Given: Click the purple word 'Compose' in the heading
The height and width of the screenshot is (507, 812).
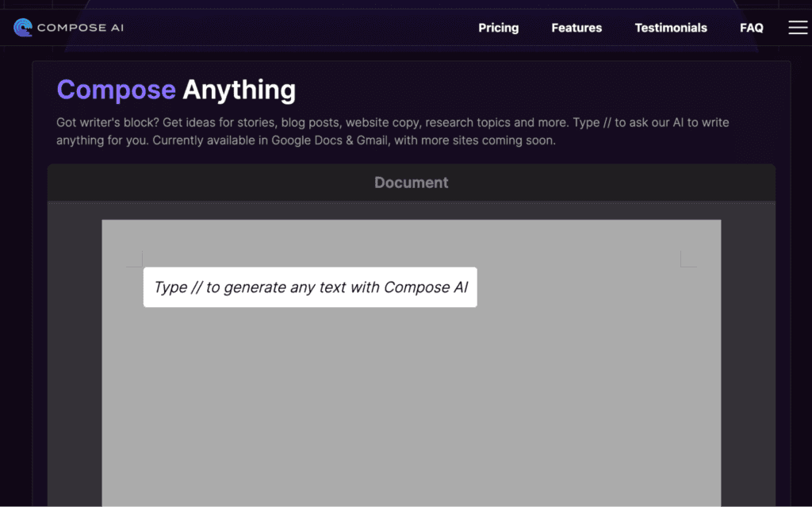Looking at the screenshot, I should 116,90.
